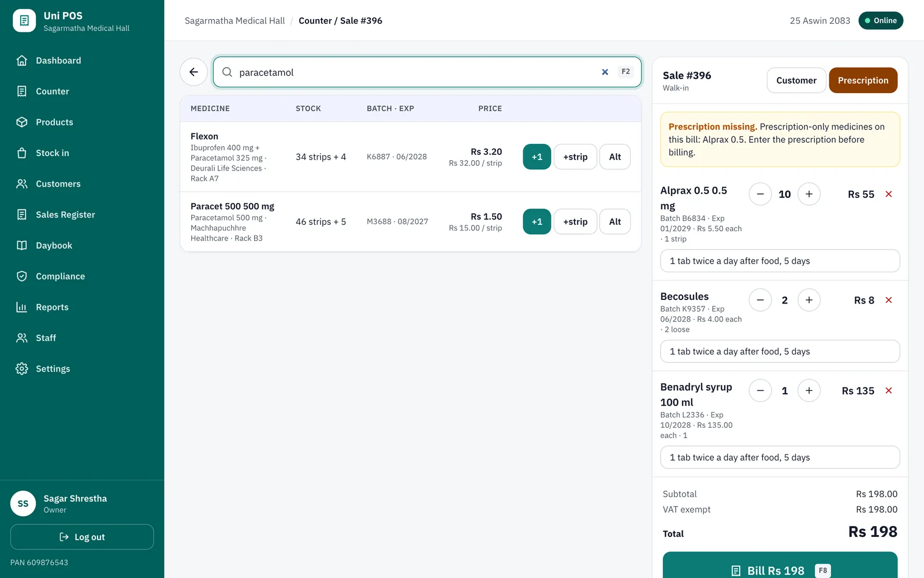Click batch M3688 · 08/2027 cell

coord(397,221)
